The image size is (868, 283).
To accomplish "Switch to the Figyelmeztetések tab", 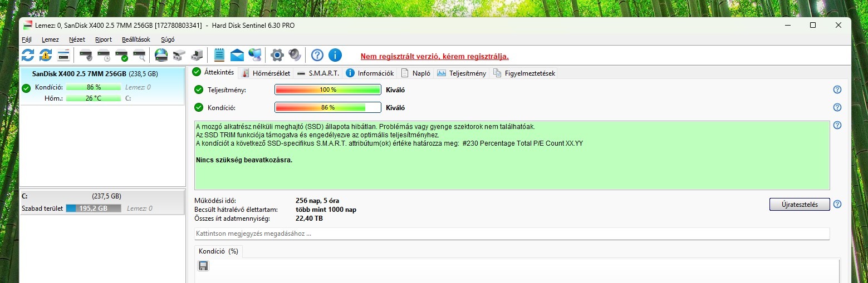I will point(524,73).
